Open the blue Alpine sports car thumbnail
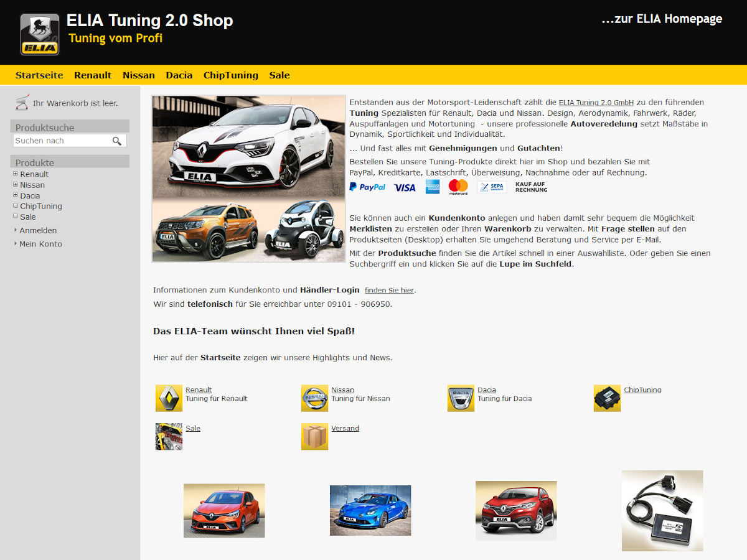 pos(370,511)
